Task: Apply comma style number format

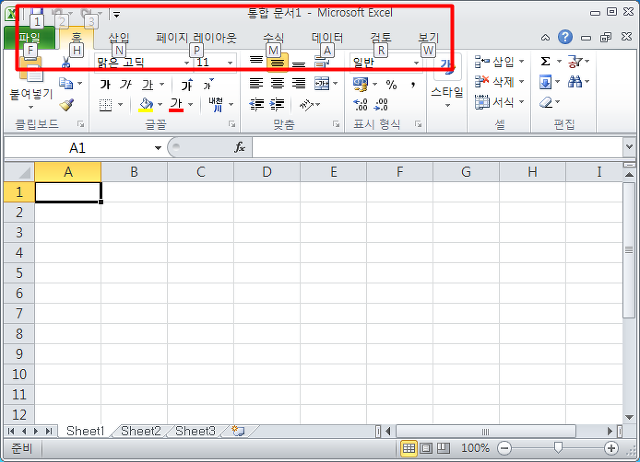Action: [x=413, y=84]
